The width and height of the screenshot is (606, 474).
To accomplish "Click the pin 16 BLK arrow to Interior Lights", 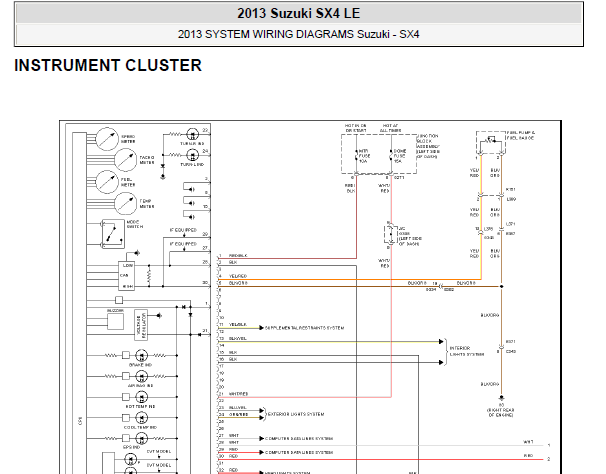I will [441, 362].
